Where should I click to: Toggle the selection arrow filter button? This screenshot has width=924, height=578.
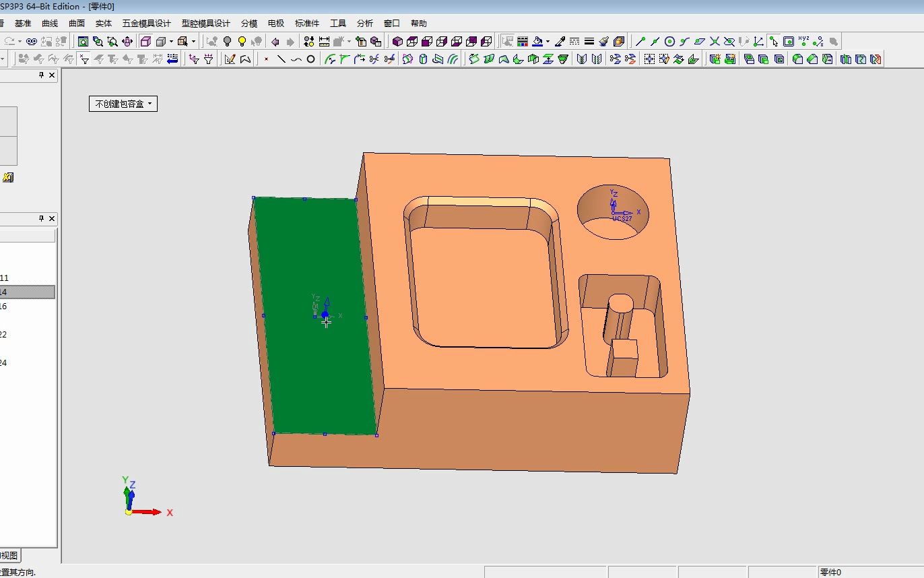click(774, 42)
